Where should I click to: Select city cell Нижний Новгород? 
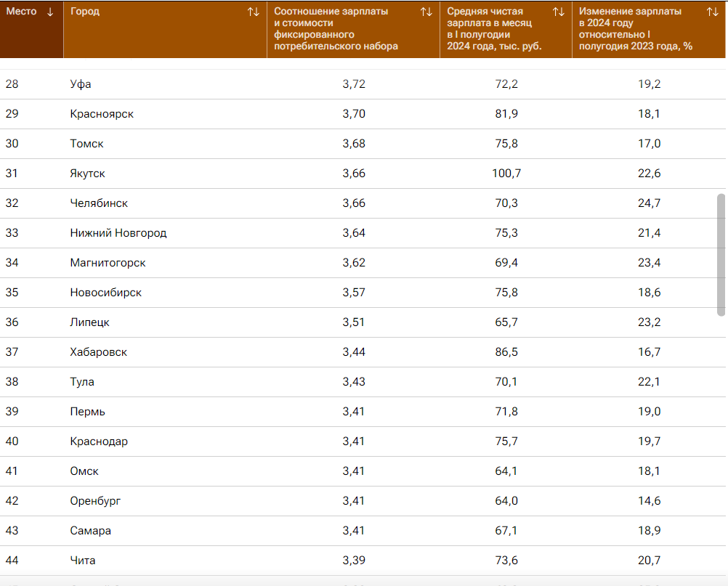[118, 232]
